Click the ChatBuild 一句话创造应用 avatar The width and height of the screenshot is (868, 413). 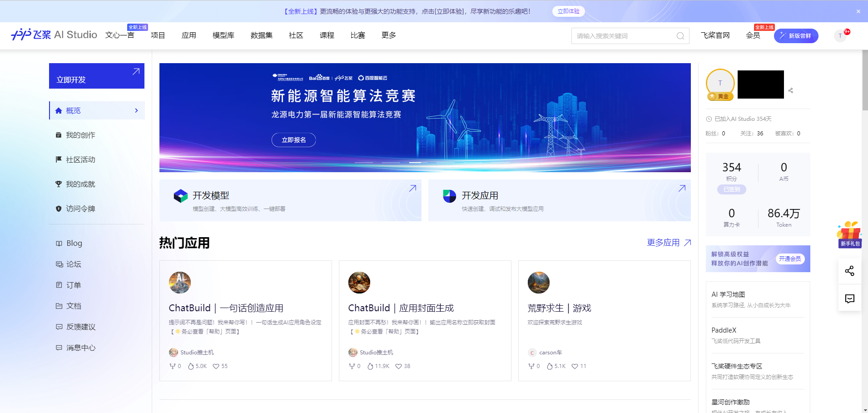point(179,282)
